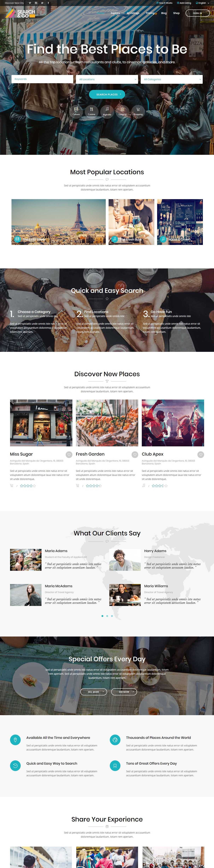Pick the Lodging category icon
Screen dimensions: 214x868
pyautogui.click(x=123, y=111)
